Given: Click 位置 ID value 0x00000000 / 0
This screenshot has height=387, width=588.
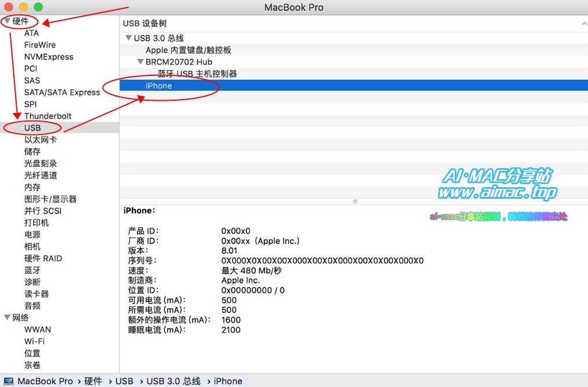Looking at the screenshot, I should coord(253,290).
